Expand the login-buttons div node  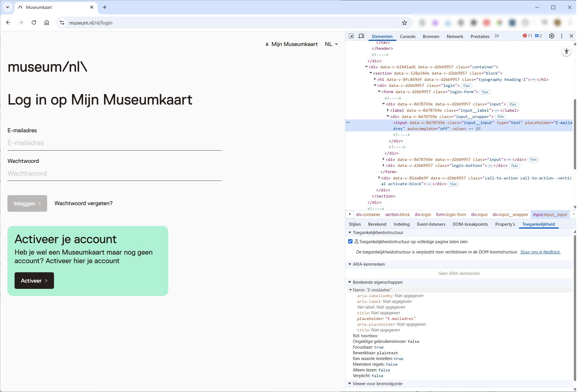[x=384, y=165]
